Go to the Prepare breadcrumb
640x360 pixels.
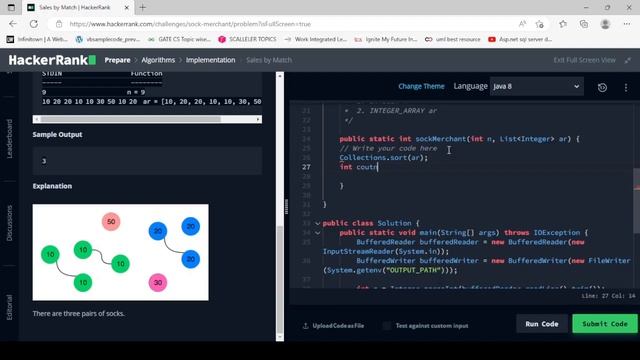coord(117,60)
